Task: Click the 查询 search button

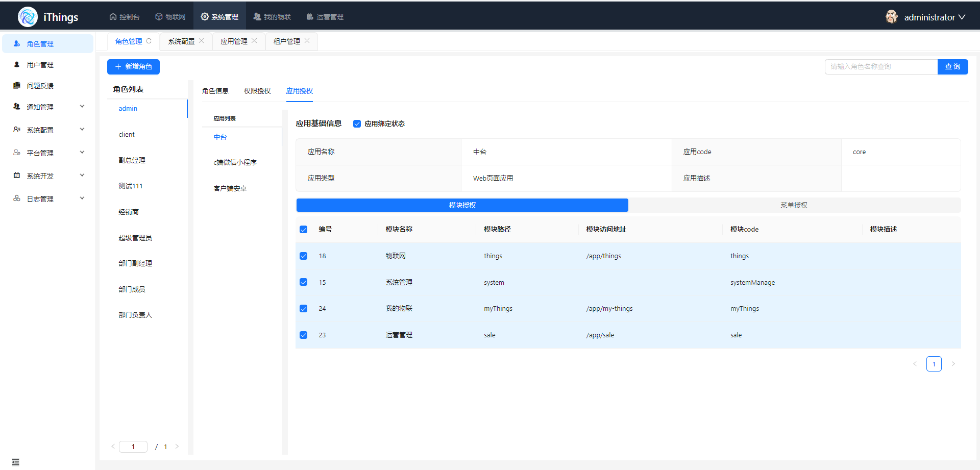Action: (x=952, y=67)
